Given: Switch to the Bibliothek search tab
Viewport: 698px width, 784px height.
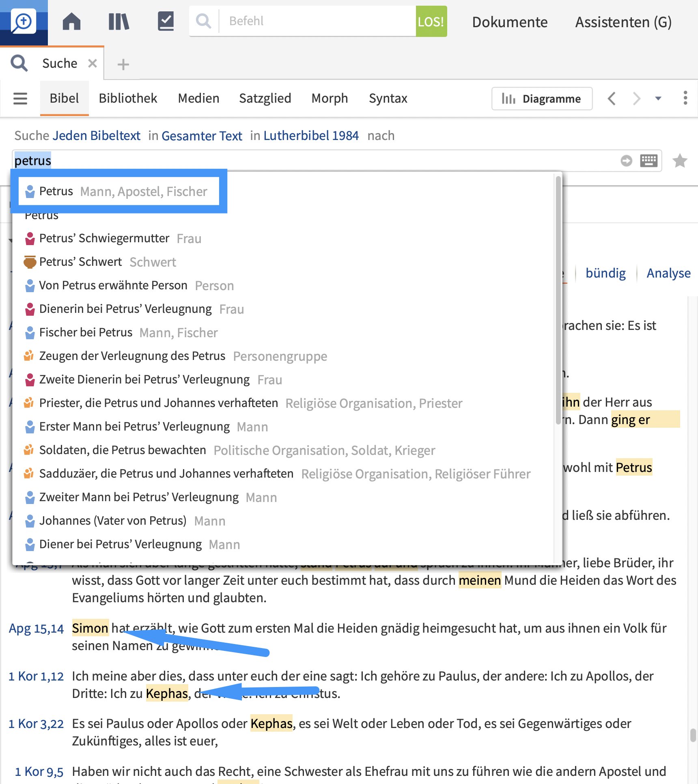Looking at the screenshot, I should pyautogui.click(x=128, y=98).
